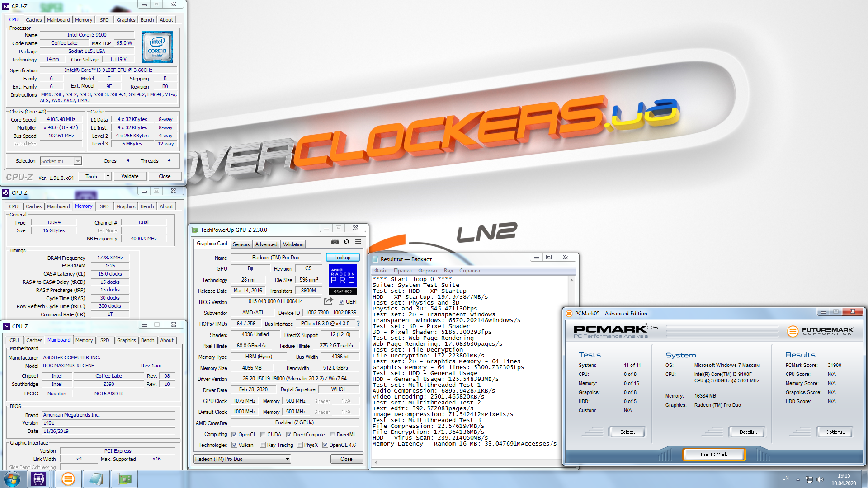The image size is (868, 488).
Task: Click the Futuremark logo in PCMark05
Action: click(x=821, y=331)
